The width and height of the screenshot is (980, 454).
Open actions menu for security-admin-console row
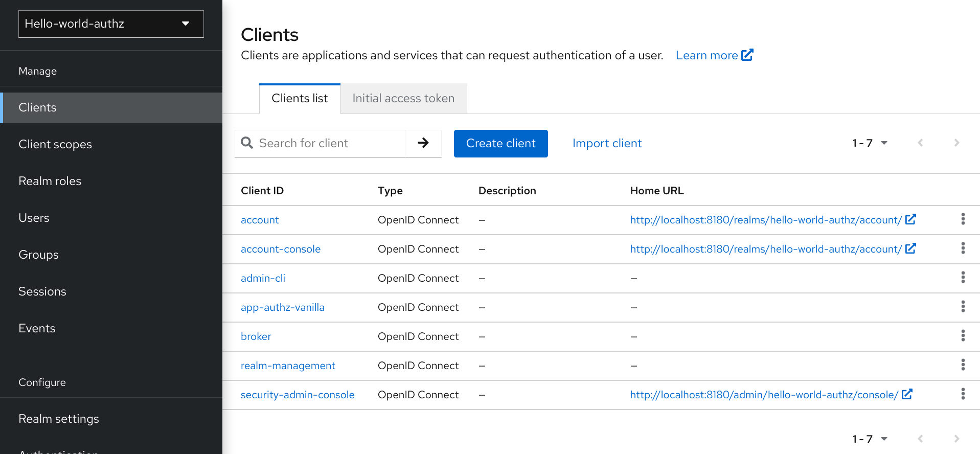click(963, 394)
